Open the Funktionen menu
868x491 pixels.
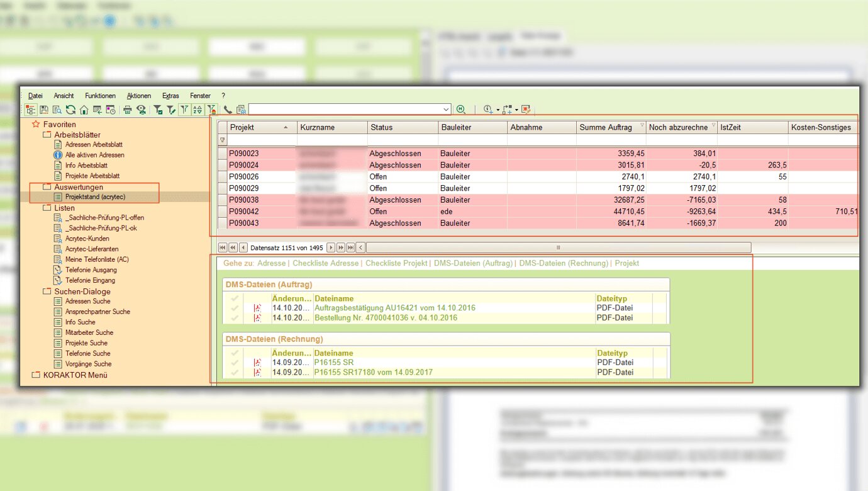(100, 96)
